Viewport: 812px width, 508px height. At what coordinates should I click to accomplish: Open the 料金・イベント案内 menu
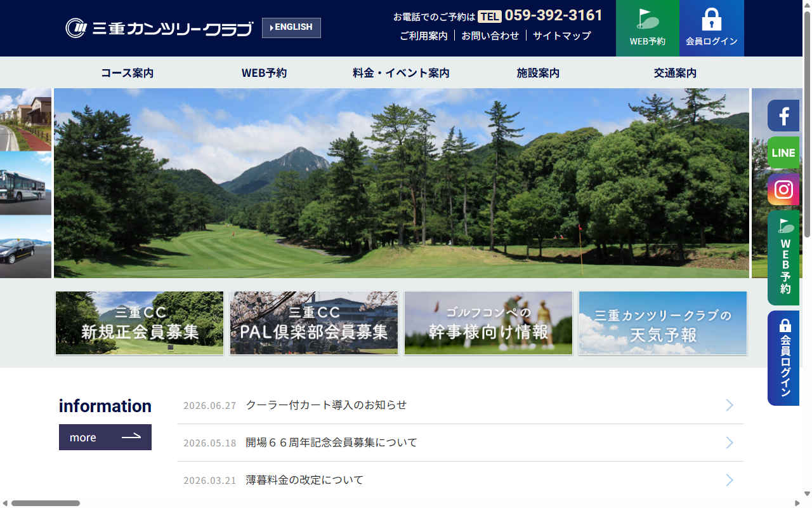coord(401,73)
